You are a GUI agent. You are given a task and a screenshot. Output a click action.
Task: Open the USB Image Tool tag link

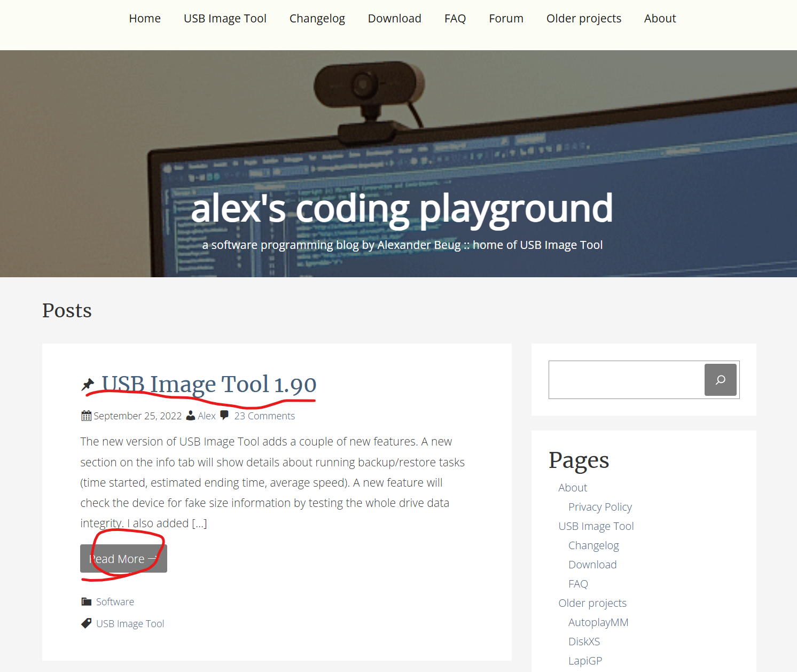pyautogui.click(x=130, y=623)
